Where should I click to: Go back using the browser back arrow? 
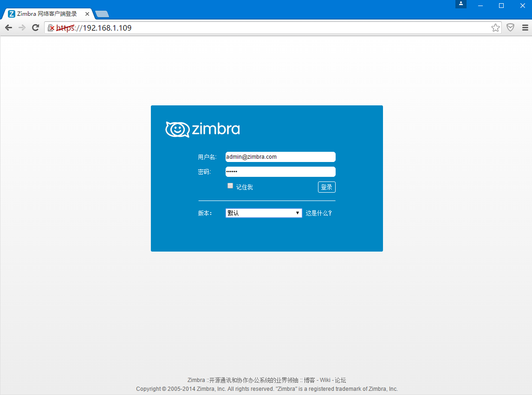pyautogui.click(x=9, y=28)
